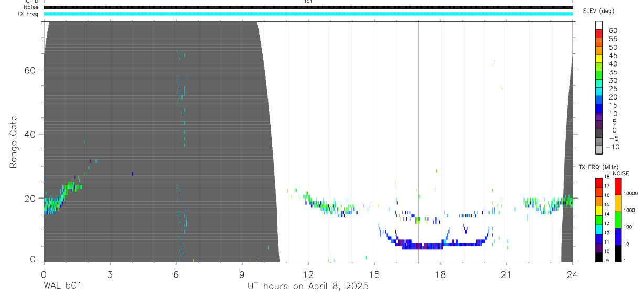Click the '21' hour tick on x-axis
This screenshot has width=644, height=297.
point(506,274)
